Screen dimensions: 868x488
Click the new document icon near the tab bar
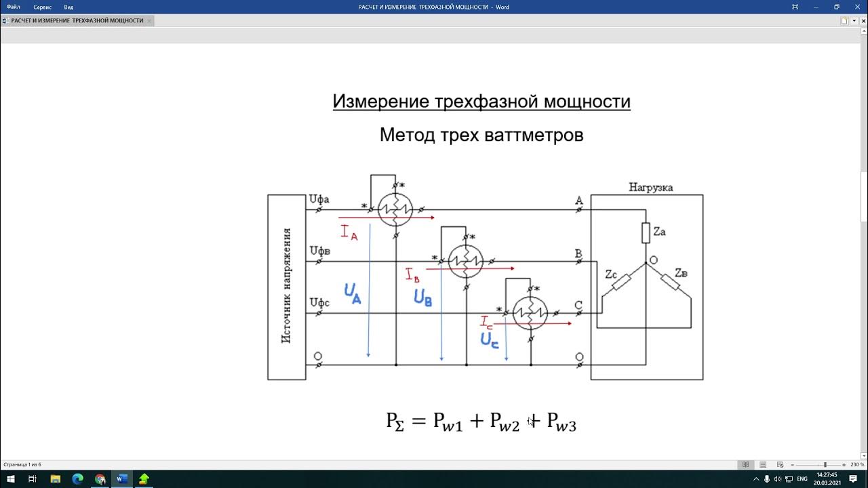pyautogui.click(x=844, y=21)
